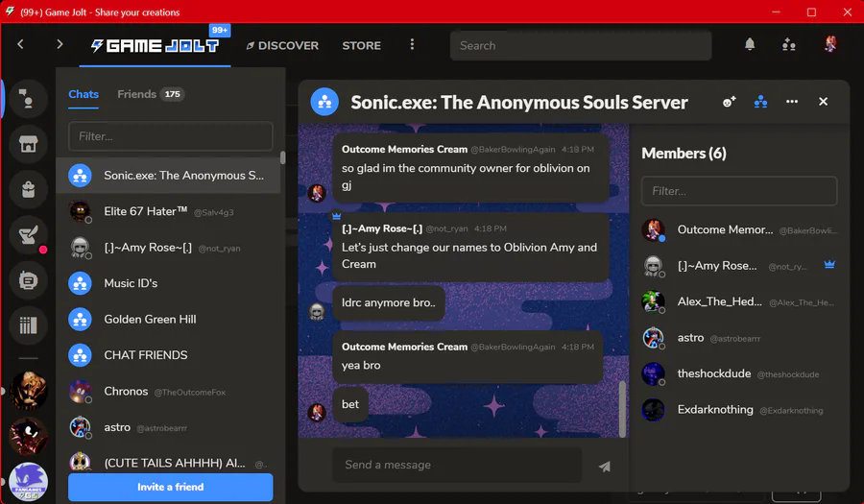Open the notifications bell

tap(750, 44)
